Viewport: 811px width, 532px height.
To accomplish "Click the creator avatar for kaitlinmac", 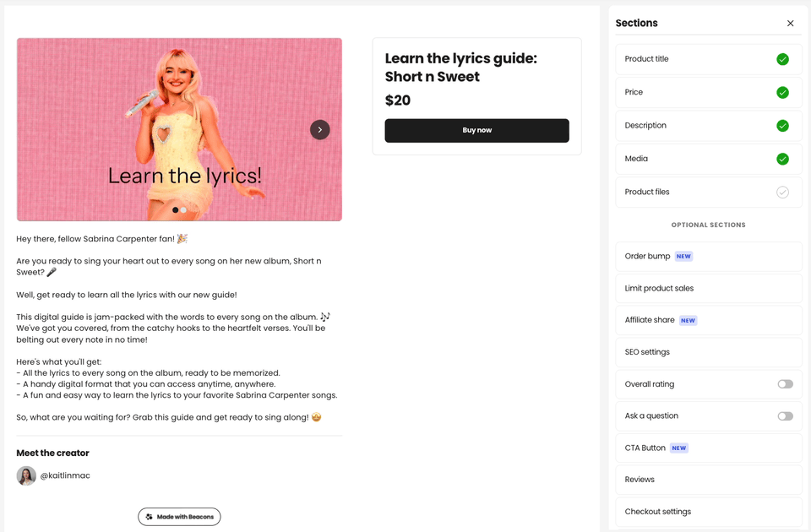I will (26, 475).
